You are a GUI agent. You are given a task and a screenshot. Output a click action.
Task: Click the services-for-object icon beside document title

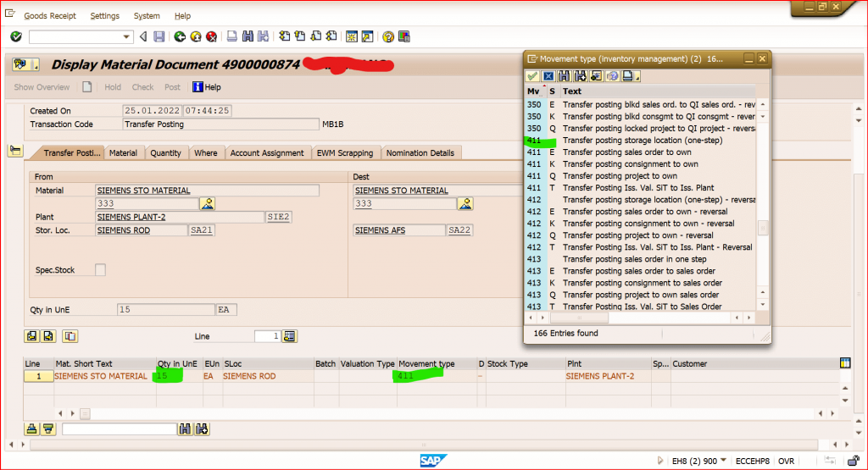point(25,64)
